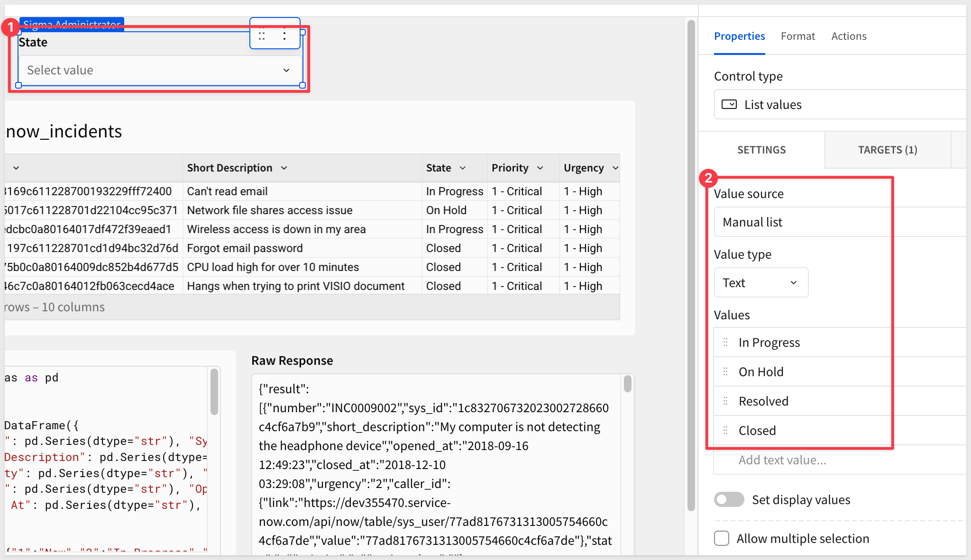Toggle Set display values switch
This screenshot has height=560, width=971.
pyautogui.click(x=729, y=499)
